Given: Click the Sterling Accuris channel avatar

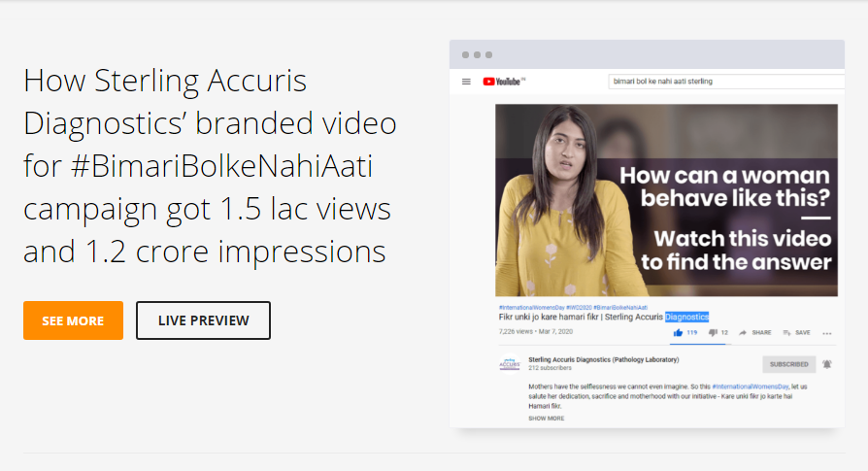Looking at the screenshot, I should pyautogui.click(x=510, y=364).
